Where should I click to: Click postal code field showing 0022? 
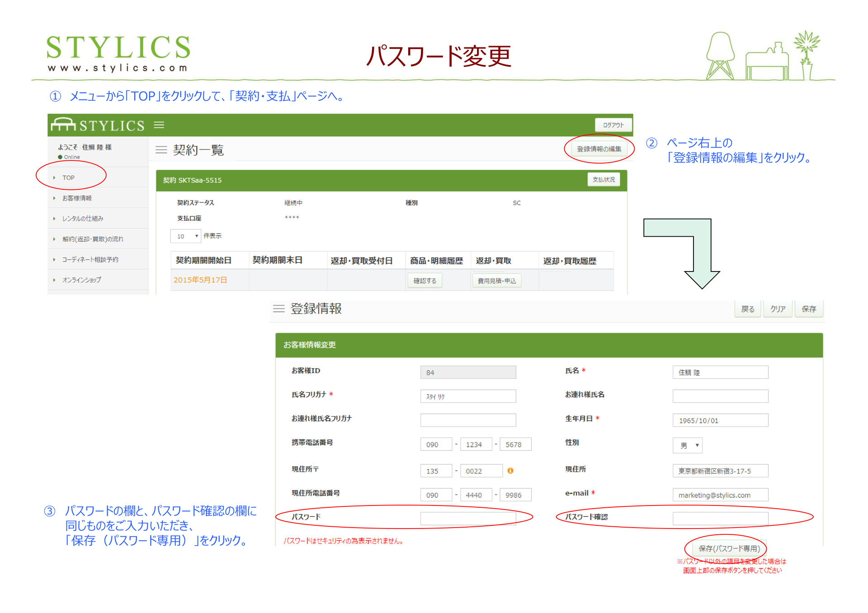tap(481, 471)
